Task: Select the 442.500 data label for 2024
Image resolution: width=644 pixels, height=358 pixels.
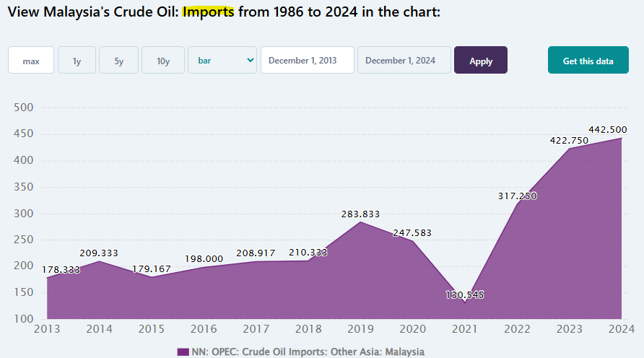Action: coord(609,129)
